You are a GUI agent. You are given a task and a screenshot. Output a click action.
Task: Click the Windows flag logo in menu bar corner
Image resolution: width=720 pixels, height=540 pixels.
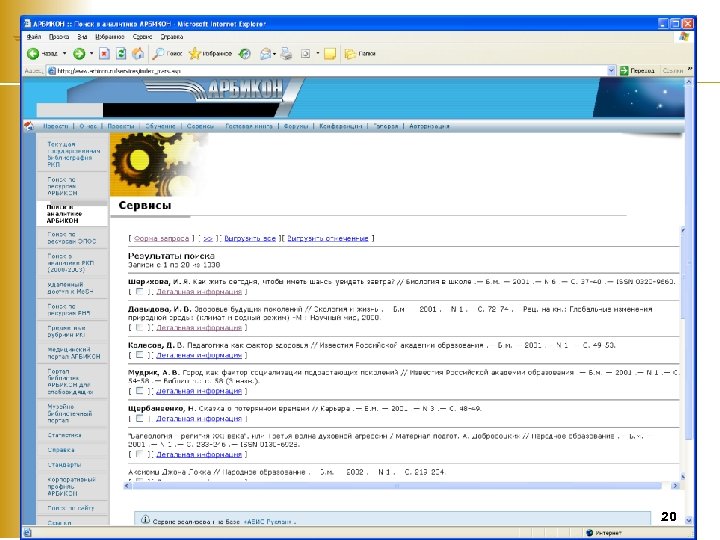(684, 37)
